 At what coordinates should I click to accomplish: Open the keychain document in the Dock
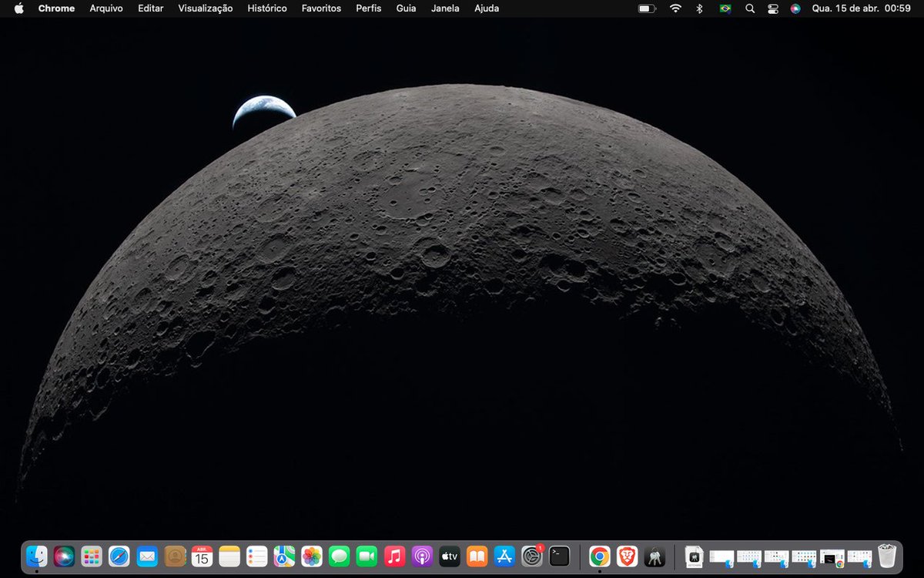click(695, 556)
